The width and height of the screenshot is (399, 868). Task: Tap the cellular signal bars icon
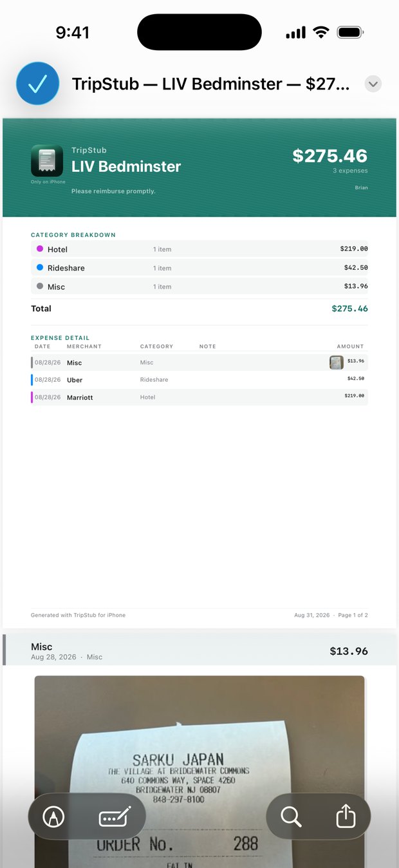[x=295, y=33]
